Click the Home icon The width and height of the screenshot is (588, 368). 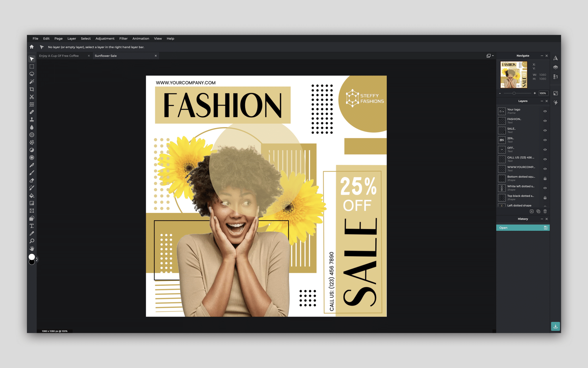[x=32, y=47]
